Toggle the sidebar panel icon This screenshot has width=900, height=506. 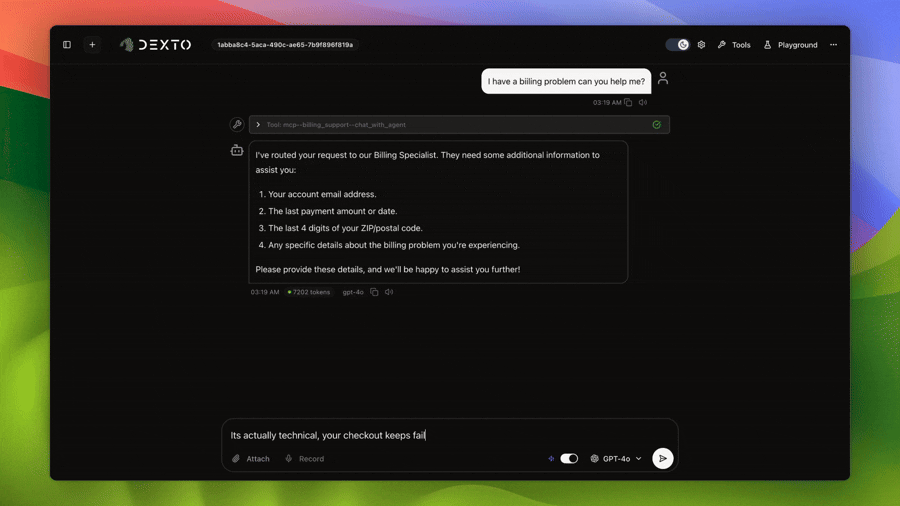point(67,45)
